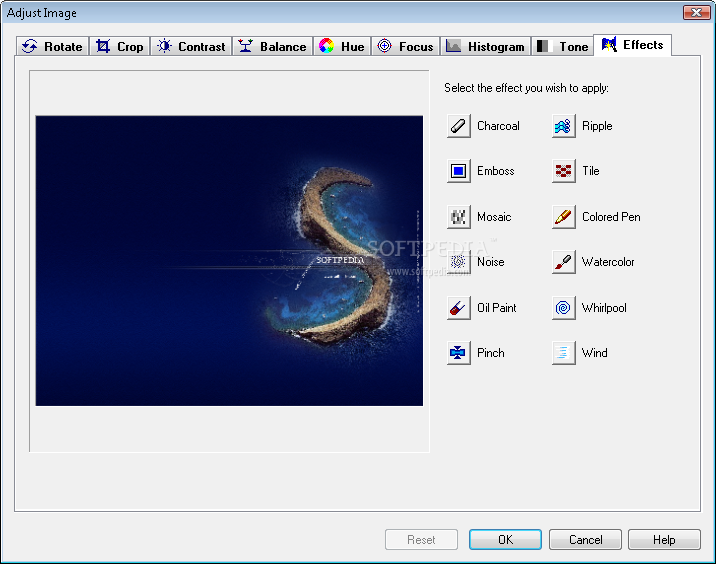Open the Crop tab
Image resolution: width=716 pixels, height=564 pixels.
pyautogui.click(x=120, y=47)
